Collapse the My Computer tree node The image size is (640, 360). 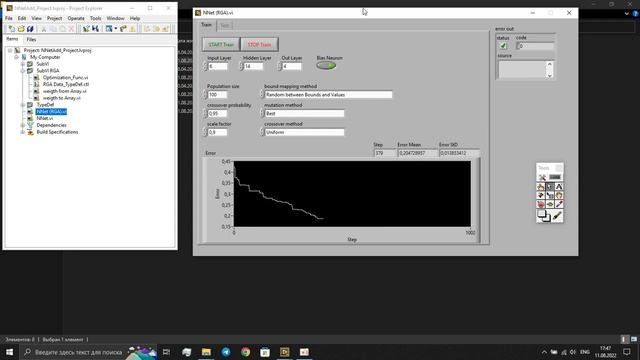[x=17, y=57]
